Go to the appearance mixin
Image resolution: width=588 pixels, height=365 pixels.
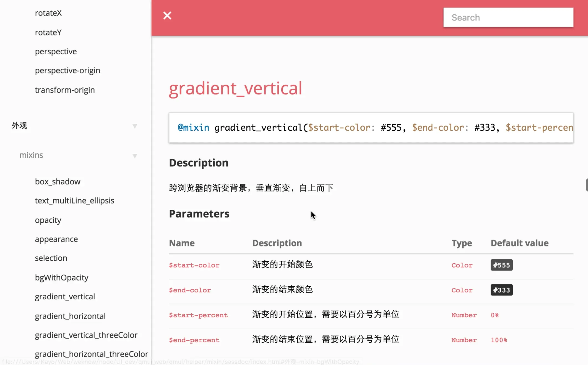(56, 239)
